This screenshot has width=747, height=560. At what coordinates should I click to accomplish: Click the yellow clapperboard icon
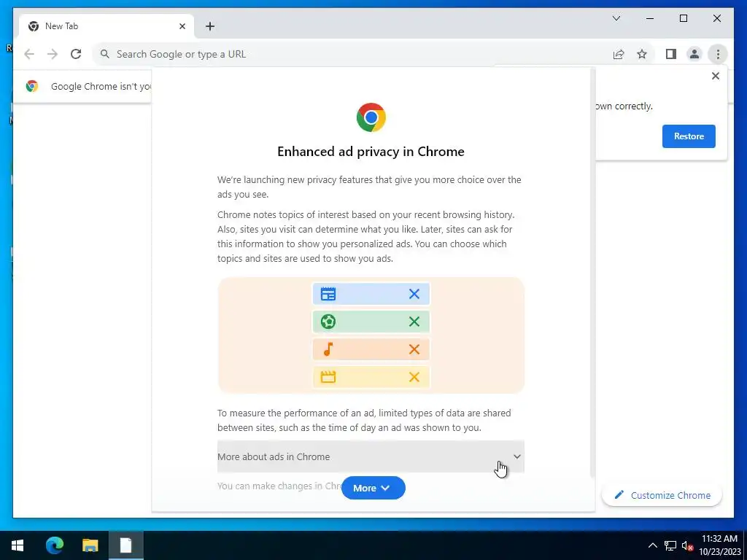328,377
